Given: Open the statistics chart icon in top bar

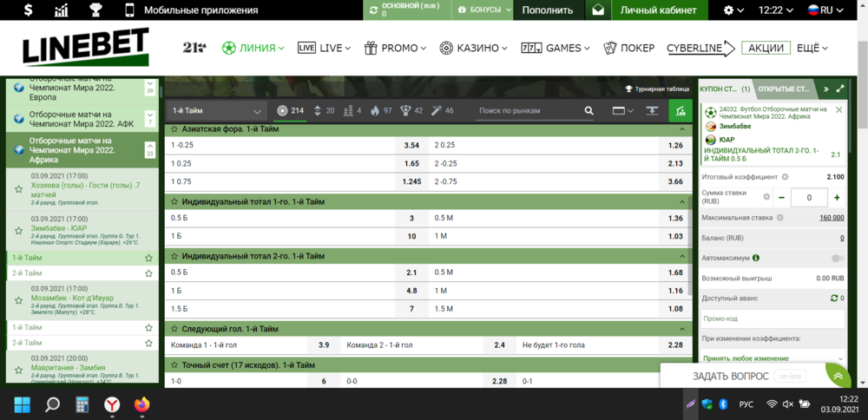Looking at the screenshot, I should tap(61, 10).
